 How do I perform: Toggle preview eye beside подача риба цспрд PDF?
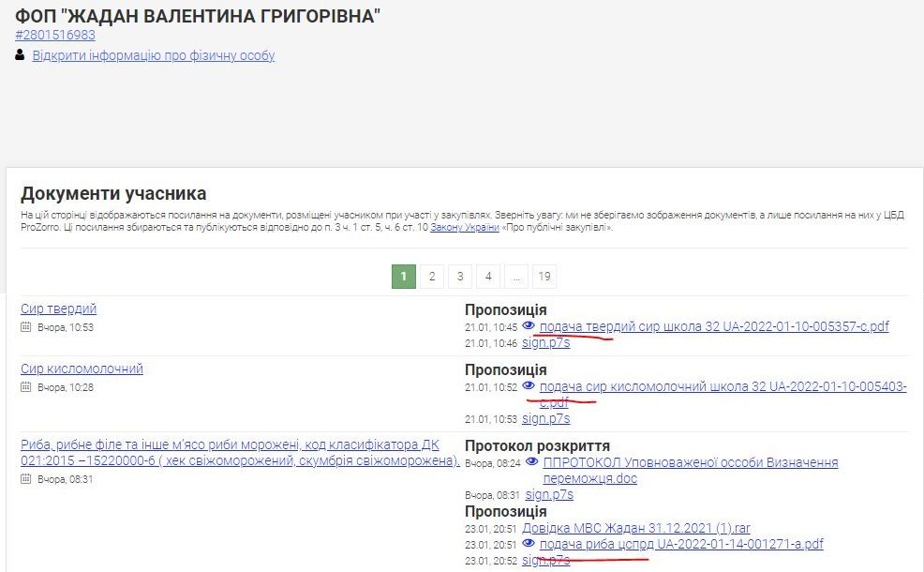tap(529, 543)
